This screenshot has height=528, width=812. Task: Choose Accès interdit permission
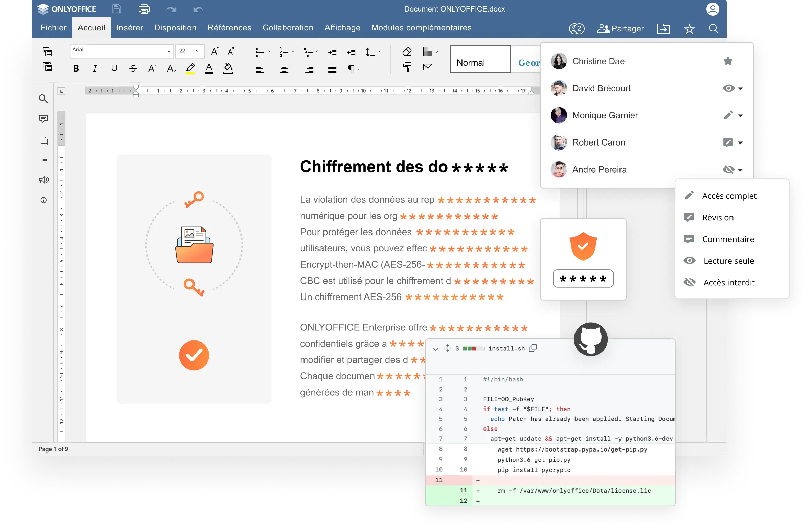[x=731, y=282]
